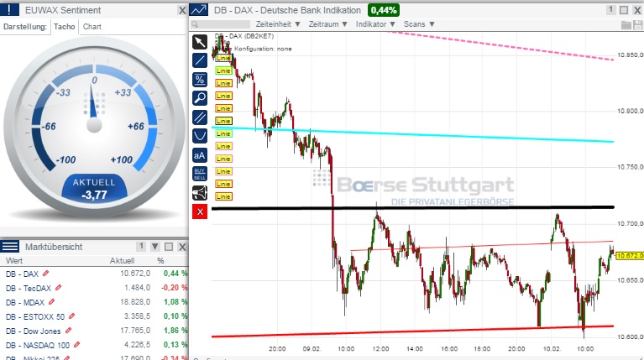Edit DB - TecDAX with pencil icon
The height and width of the screenshot is (360, 644).
point(58,287)
